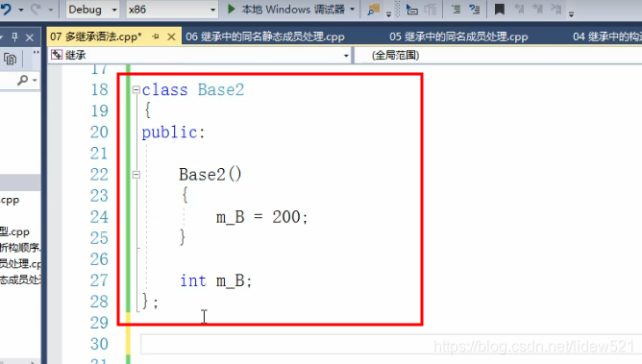The image size is (642, 364).
Task: Collapse the class Base2 block
Action: (x=136, y=89)
